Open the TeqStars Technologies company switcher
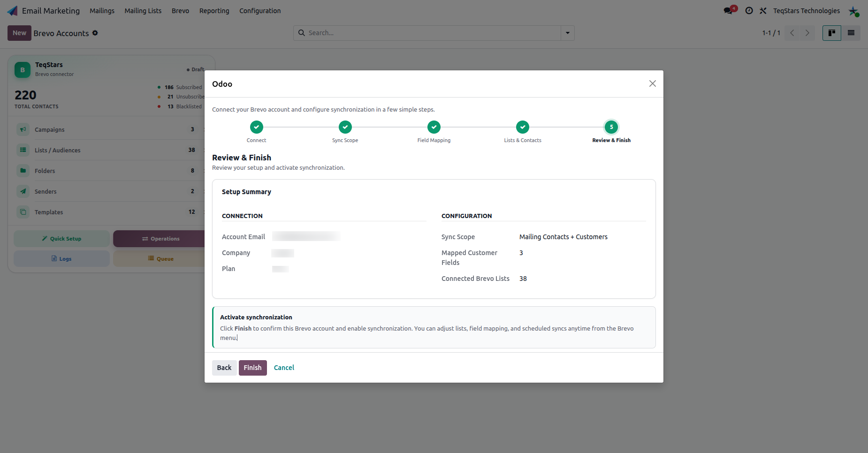Screen dimensions: 868x453 click(807, 11)
